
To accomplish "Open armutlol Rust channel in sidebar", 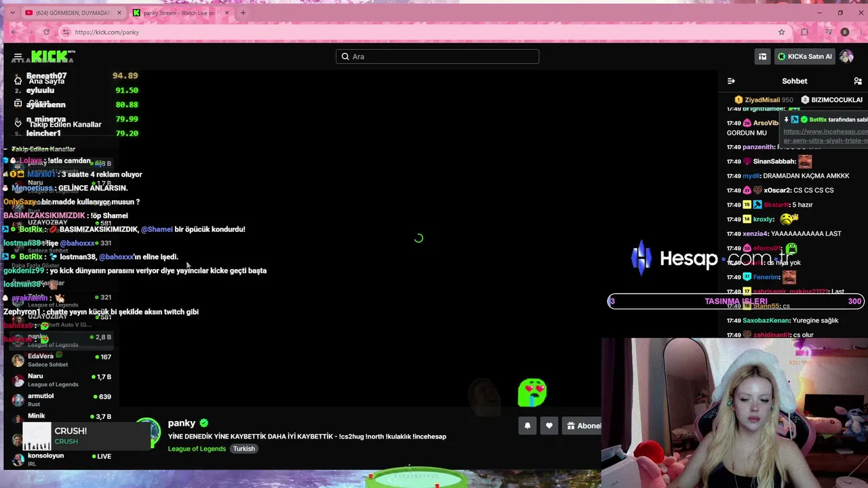I will (x=61, y=400).
